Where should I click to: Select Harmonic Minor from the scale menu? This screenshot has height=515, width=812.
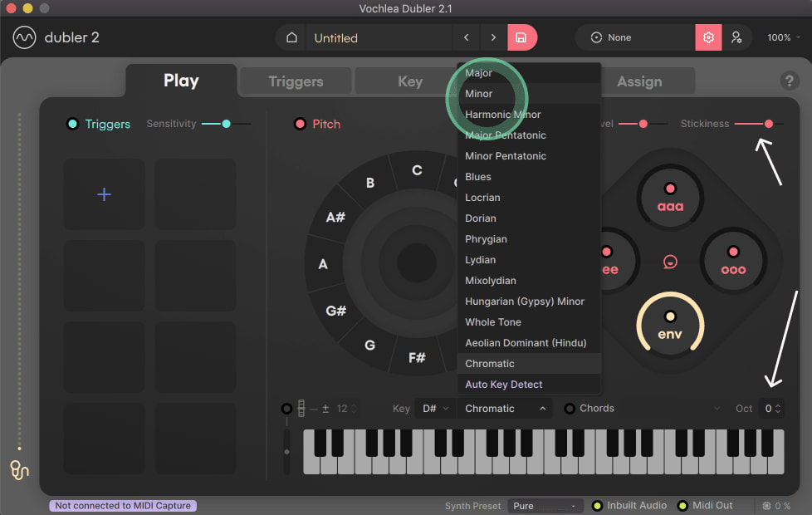point(503,114)
